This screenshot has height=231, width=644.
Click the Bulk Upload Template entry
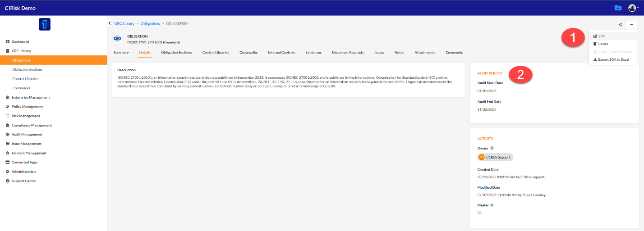coord(612,52)
